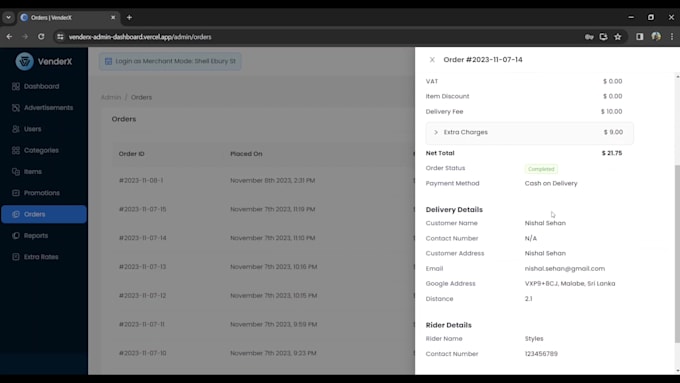The width and height of the screenshot is (680, 383).
Task: Bookmark this page with star icon
Action: tap(618, 37)
